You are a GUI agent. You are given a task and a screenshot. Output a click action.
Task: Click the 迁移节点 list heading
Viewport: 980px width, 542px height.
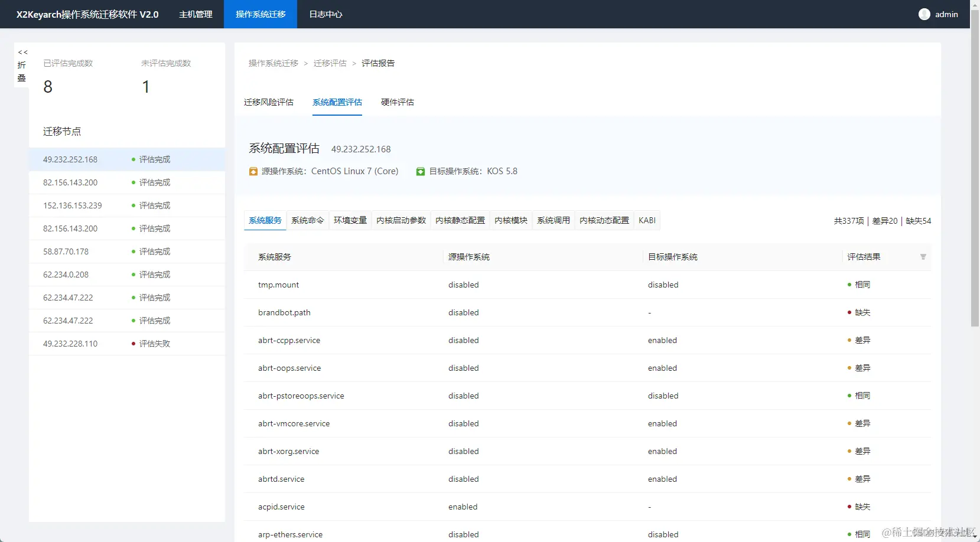tap(62, 131)
